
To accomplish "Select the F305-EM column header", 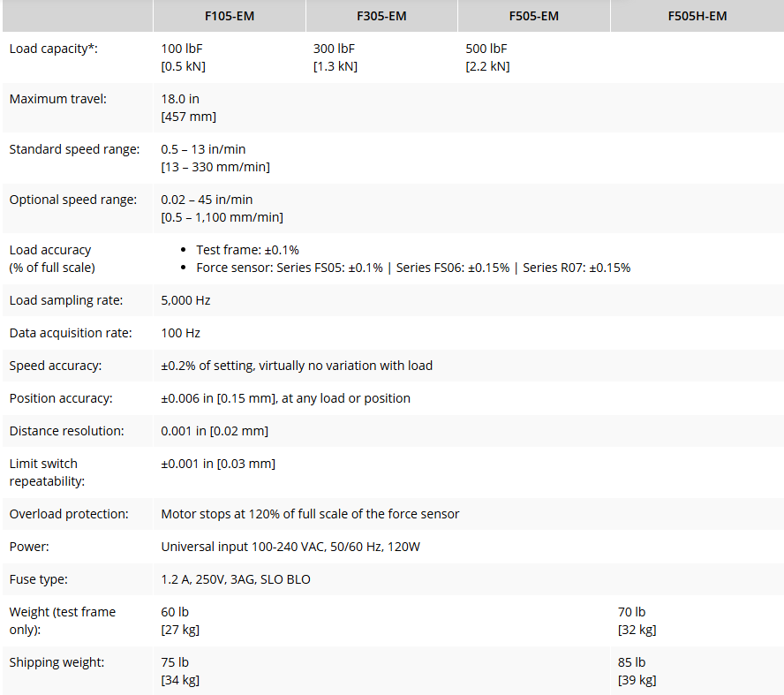I will [x=381, y=16].
